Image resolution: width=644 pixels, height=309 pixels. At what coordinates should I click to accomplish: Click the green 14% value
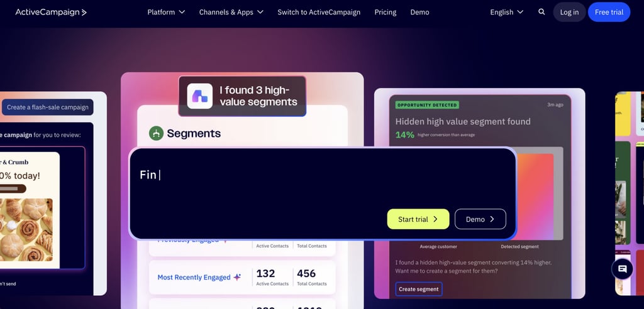(x=404, y=134)
